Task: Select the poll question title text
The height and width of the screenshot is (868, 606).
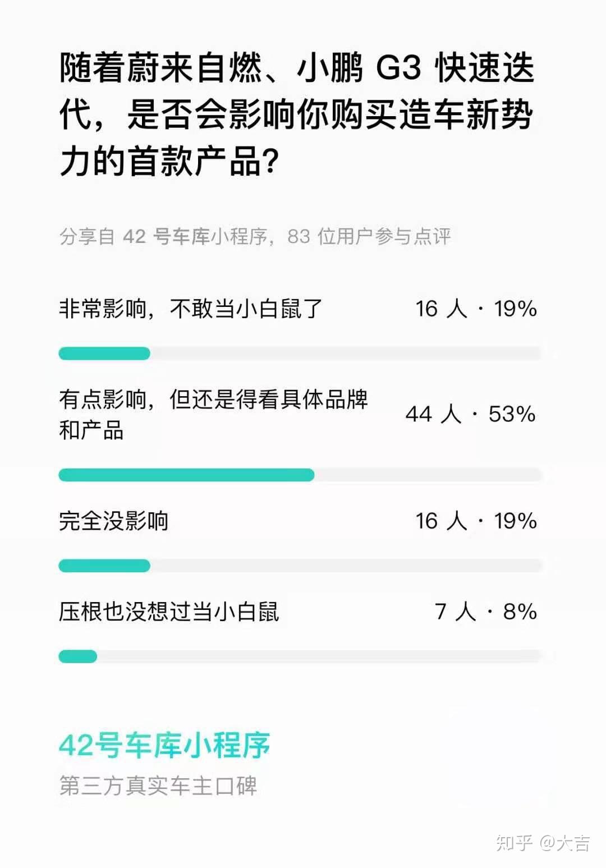Action: pyautogui.click(x=297, y=114)
